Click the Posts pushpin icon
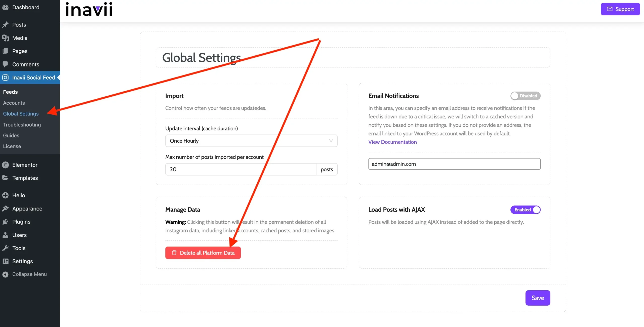 tap(5, 25)
